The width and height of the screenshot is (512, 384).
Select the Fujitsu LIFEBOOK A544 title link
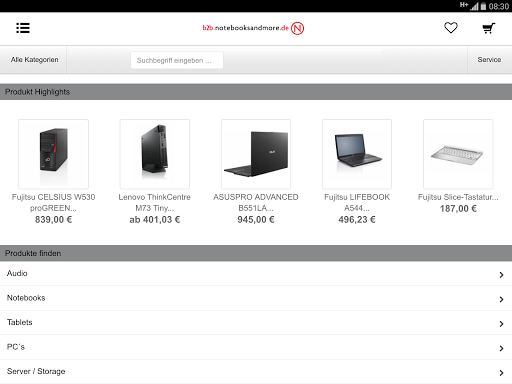[357, 202]
